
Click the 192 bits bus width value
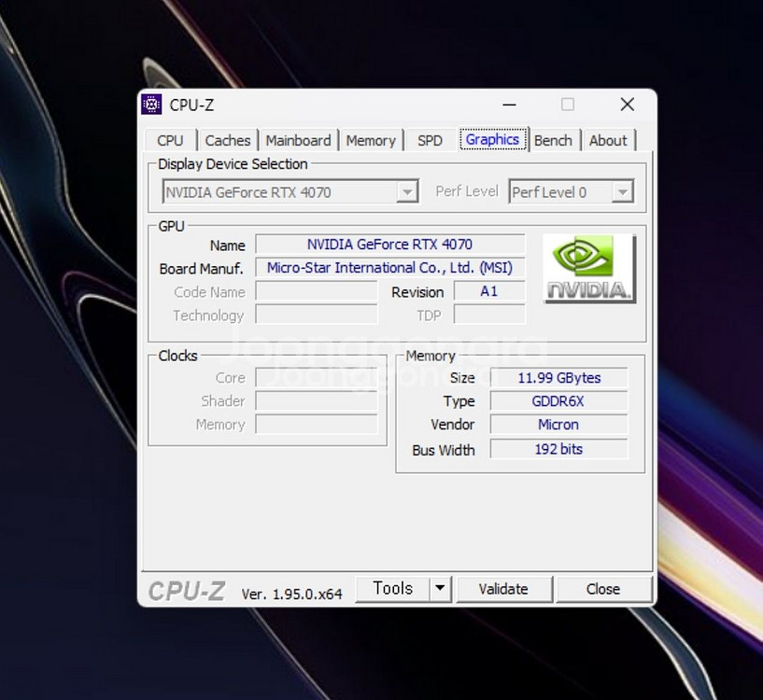pos(558,449)
